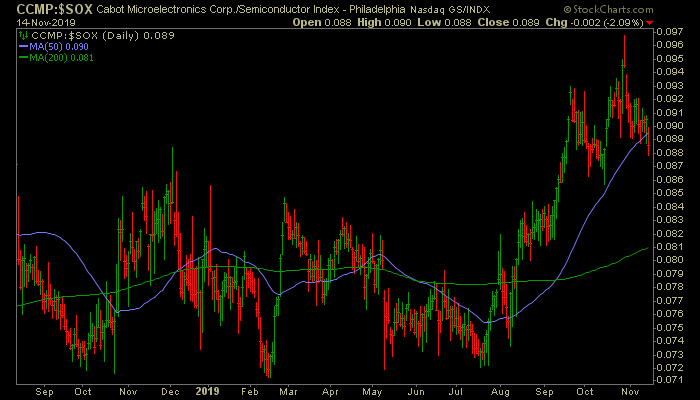700x400 pixels.
Task: Click the Close 0.089 value
Action: 508,22
